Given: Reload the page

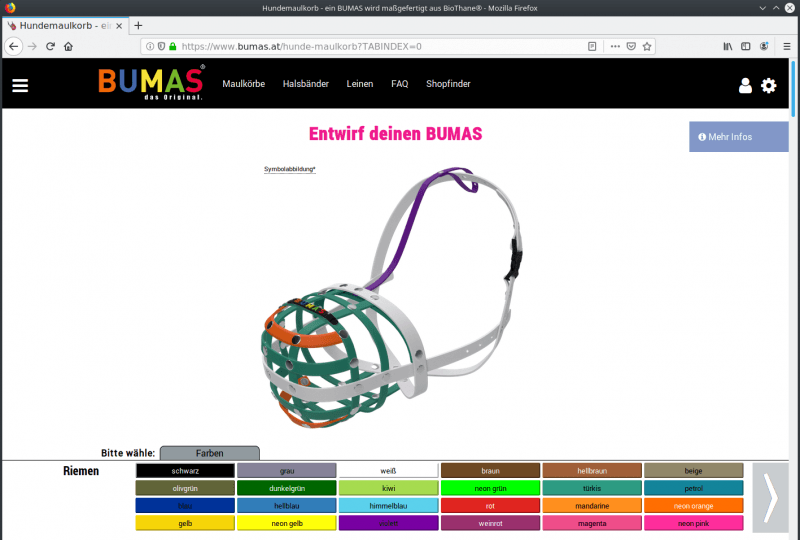Looking at the screenshot, I should tap(50, 46).
